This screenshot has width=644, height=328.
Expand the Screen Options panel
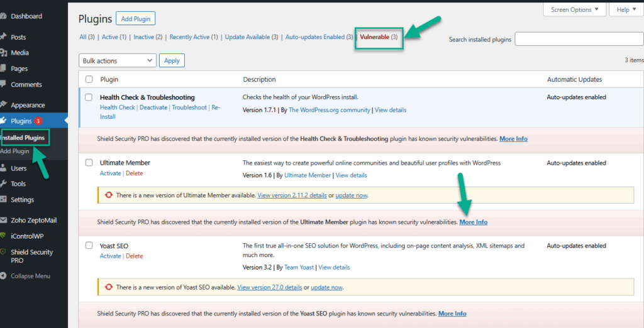coord(575,9)
